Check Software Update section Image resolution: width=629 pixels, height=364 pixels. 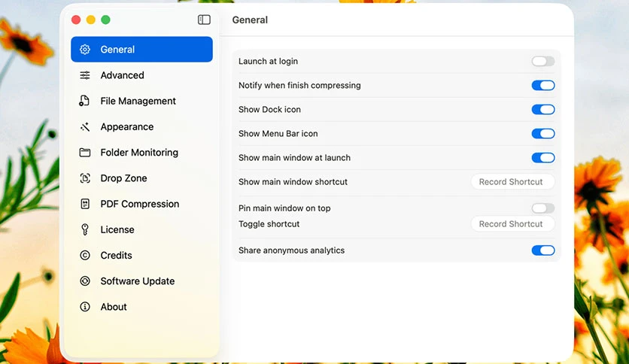click(141, 281)
